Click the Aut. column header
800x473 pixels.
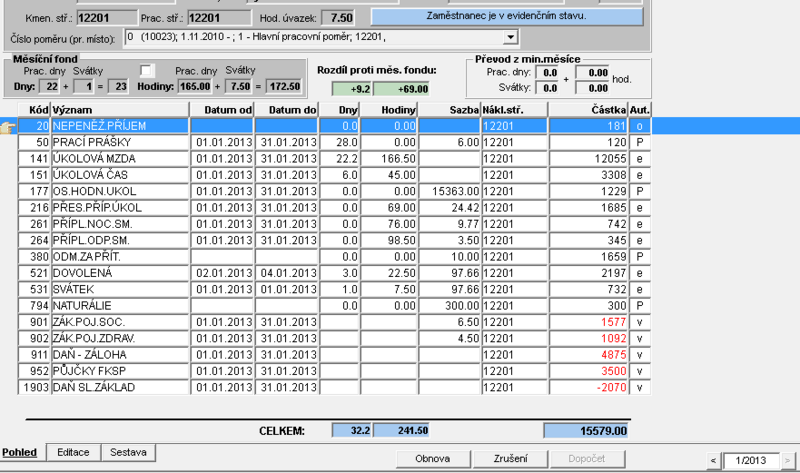pos(640,110)
